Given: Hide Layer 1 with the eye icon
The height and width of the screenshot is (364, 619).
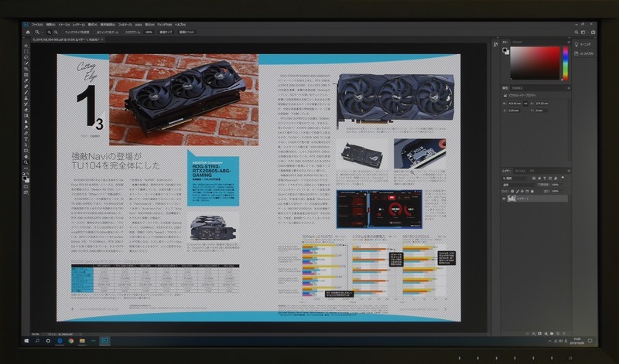Looking at the screenshot, I should pyautogui.click(x=504, y=199).
